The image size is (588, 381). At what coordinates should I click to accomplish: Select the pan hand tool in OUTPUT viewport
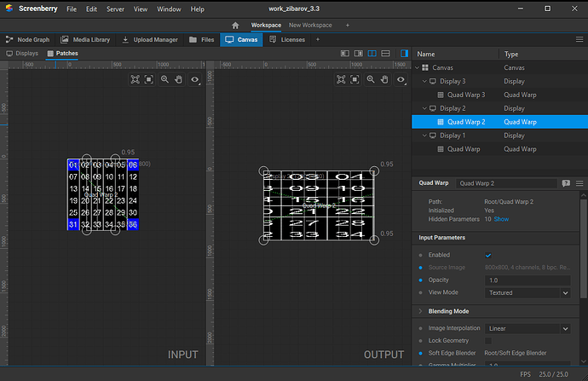click(384, 79)
